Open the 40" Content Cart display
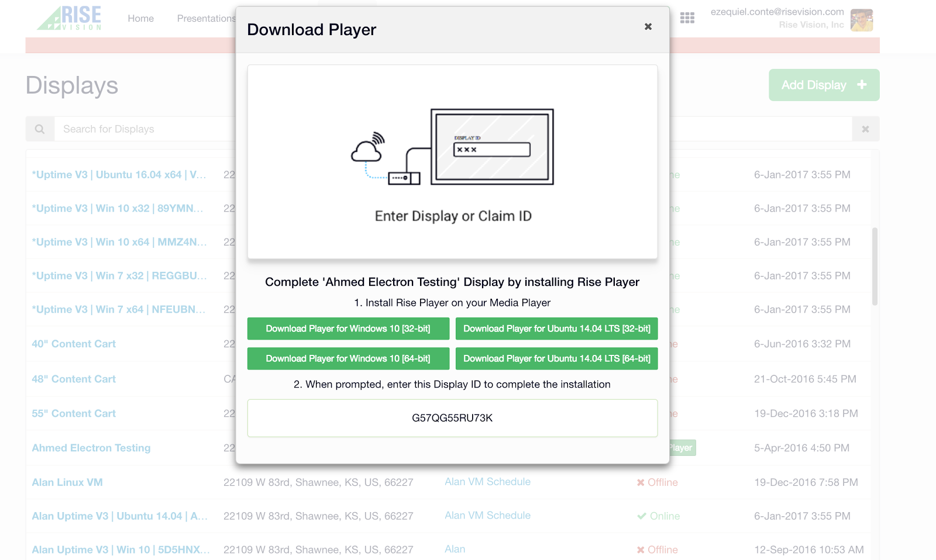 74,344
